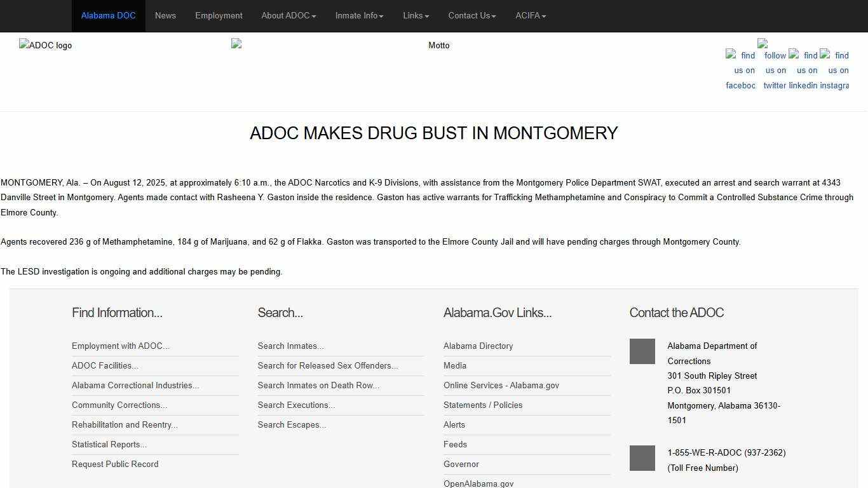Expand the About ADOC dropdown menu

coord(288,16)
